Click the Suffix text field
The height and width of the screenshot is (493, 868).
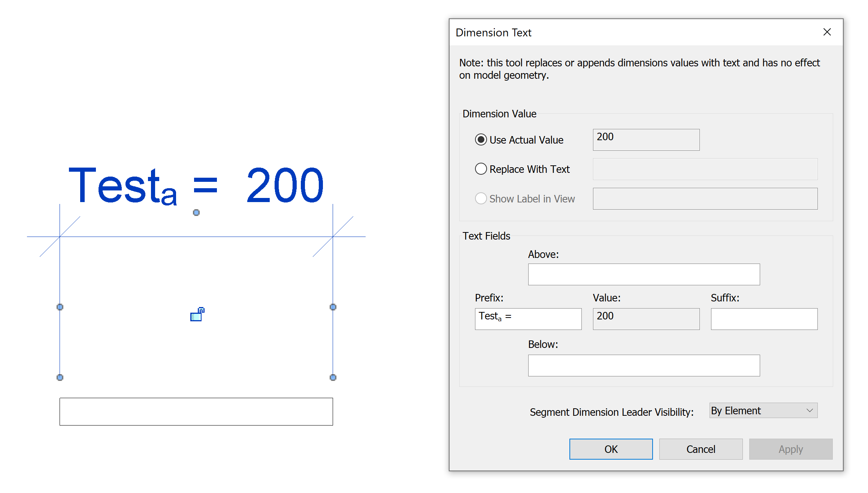pyautogui.click(x=764, y=319)
